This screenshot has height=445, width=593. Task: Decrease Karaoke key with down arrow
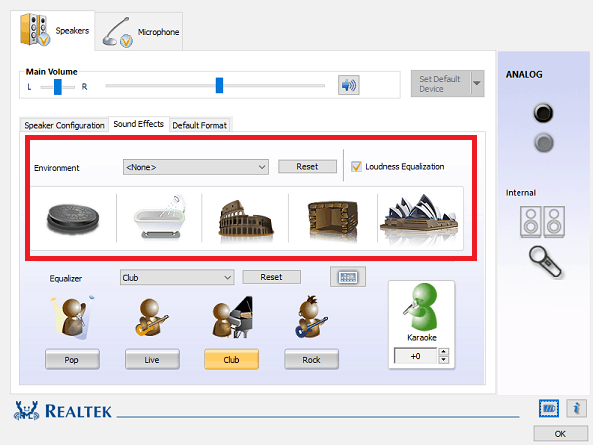[443, 360]
